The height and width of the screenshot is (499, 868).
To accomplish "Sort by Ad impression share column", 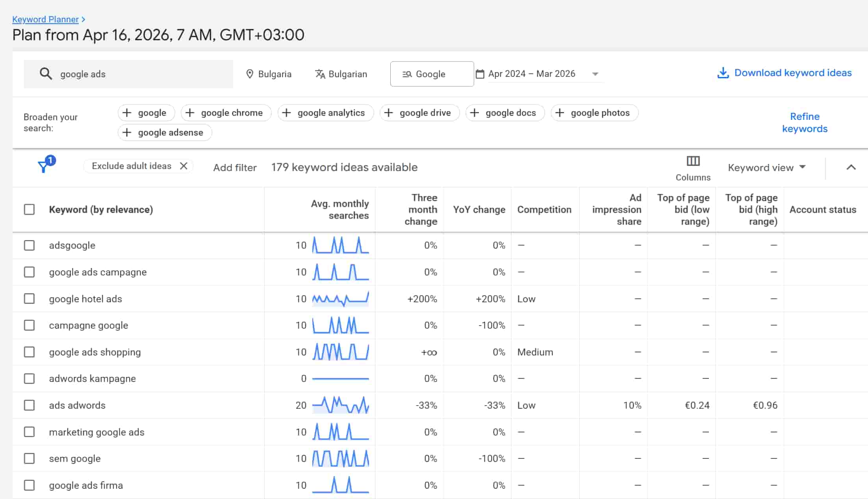I will click(x=617, y=209).
